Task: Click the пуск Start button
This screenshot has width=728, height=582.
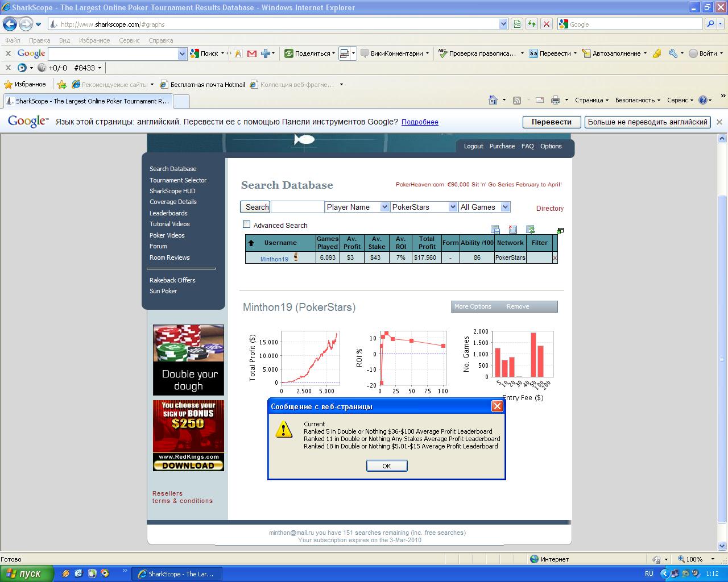Action: pos(27,574)
